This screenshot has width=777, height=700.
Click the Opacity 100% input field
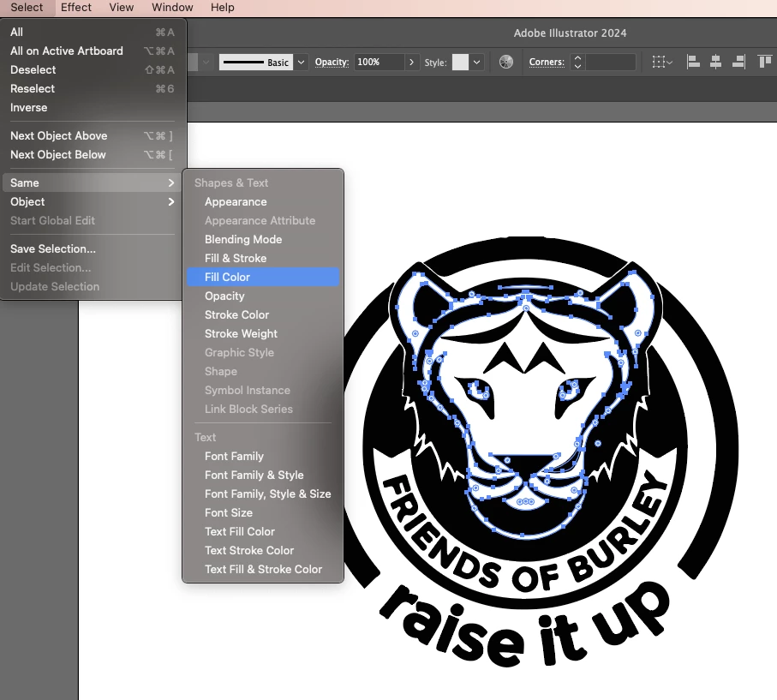point(380,63)
